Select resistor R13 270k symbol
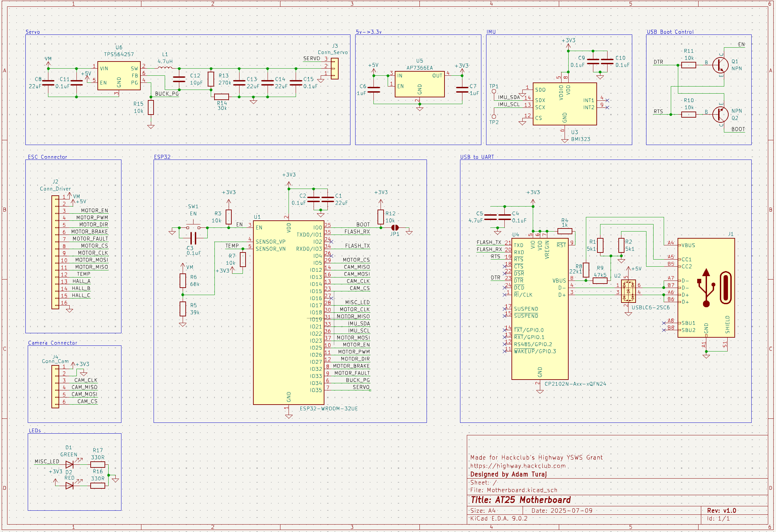 [x=211, y=79]
